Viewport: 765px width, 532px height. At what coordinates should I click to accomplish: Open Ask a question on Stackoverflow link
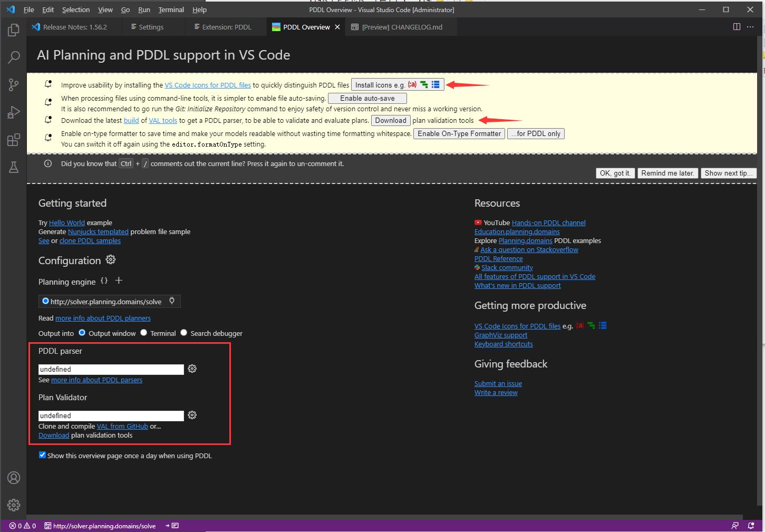coord(529,249)
